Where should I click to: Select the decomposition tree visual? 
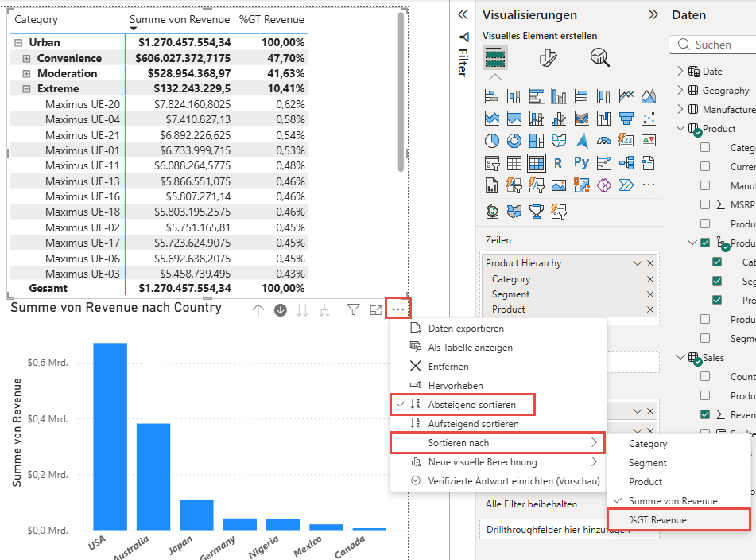(x=626, y=164)
